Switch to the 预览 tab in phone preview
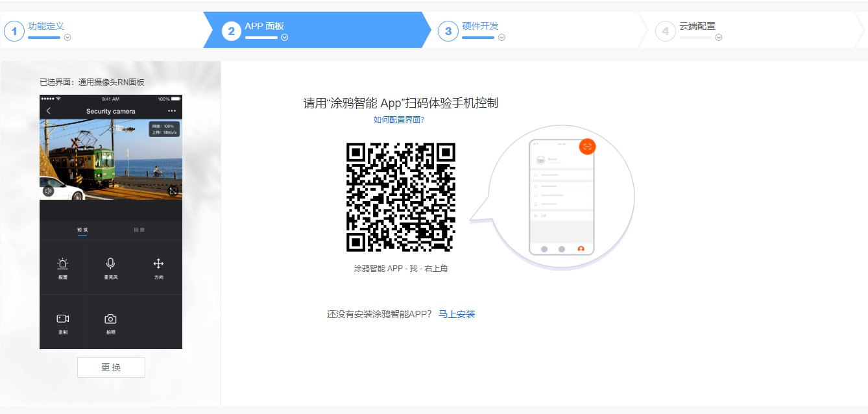Viewport: 868px width, 414px height. [x=82, y=230]
